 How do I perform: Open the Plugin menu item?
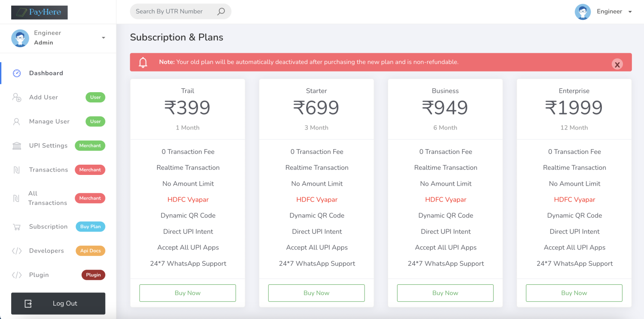click(39, 275)
